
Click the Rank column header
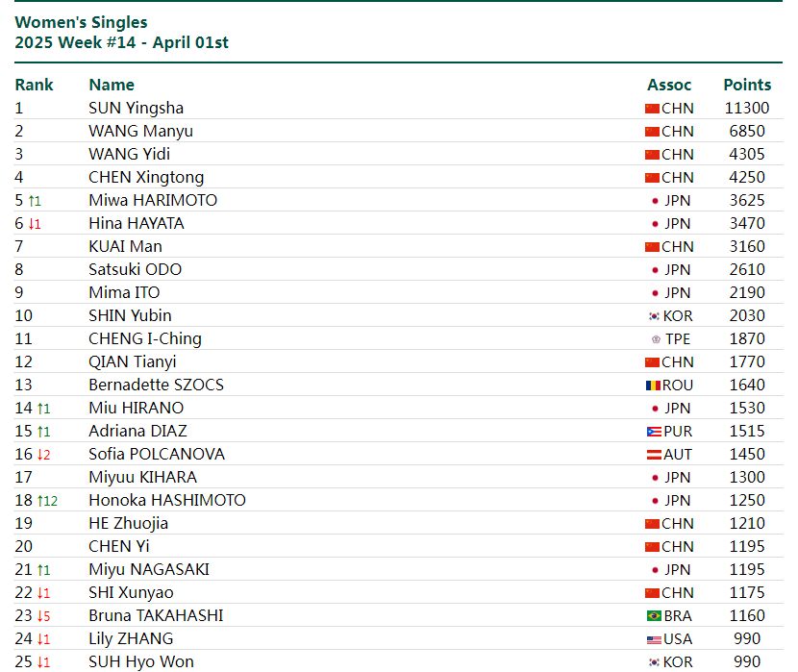click(x=34, y=85)
